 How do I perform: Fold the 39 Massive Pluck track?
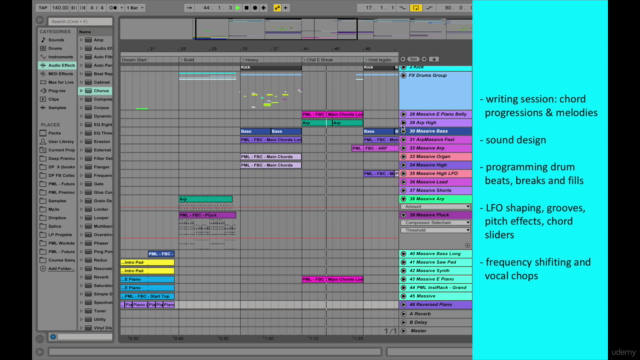[403, 215]
